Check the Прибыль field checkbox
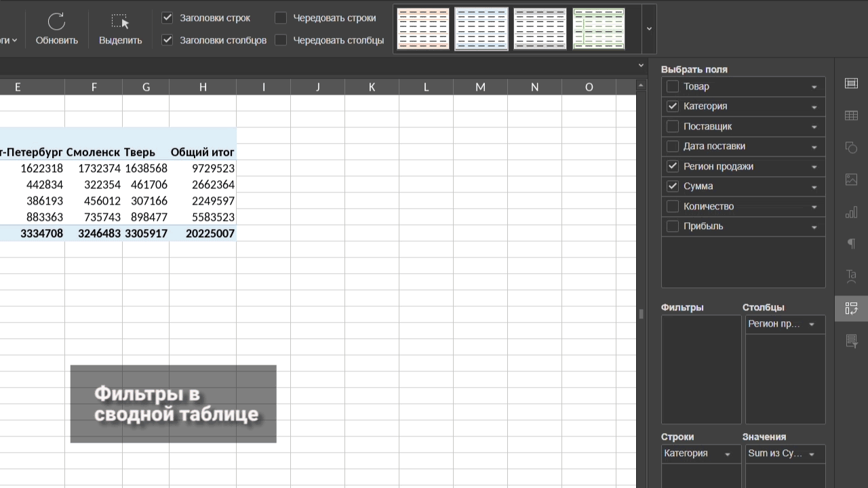This screenshot has width=868, height=488. point(673,226)
